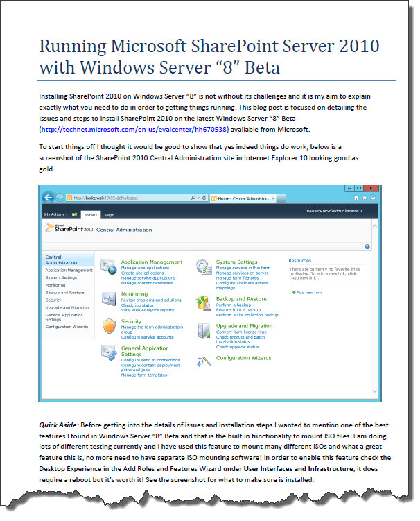Open Convert farm license type link
This screenshot has height=521, width=420.
(241, 332)
